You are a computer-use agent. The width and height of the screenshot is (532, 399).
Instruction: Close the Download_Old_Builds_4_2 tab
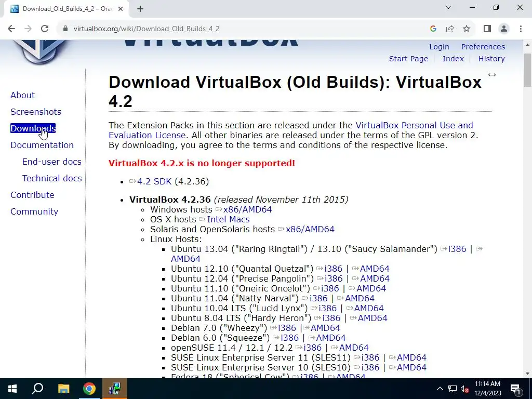(121, 9)
